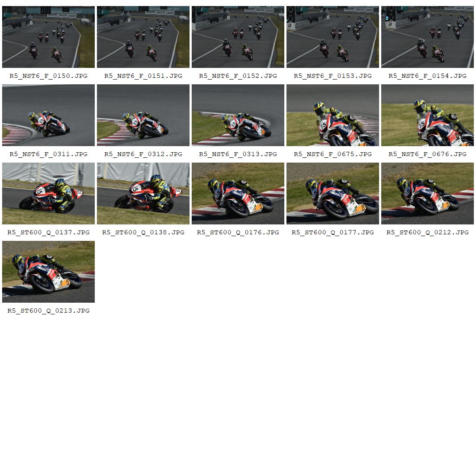476x467 pixels.
Task: Open thumbnail R5_NST6_F_0676.JPG
Action: 428,115
